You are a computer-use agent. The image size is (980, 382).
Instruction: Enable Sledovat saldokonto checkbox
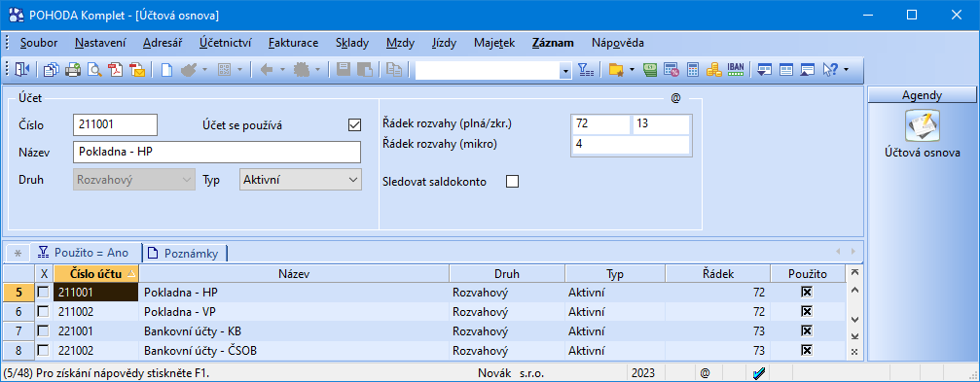(x=513, y=182)
